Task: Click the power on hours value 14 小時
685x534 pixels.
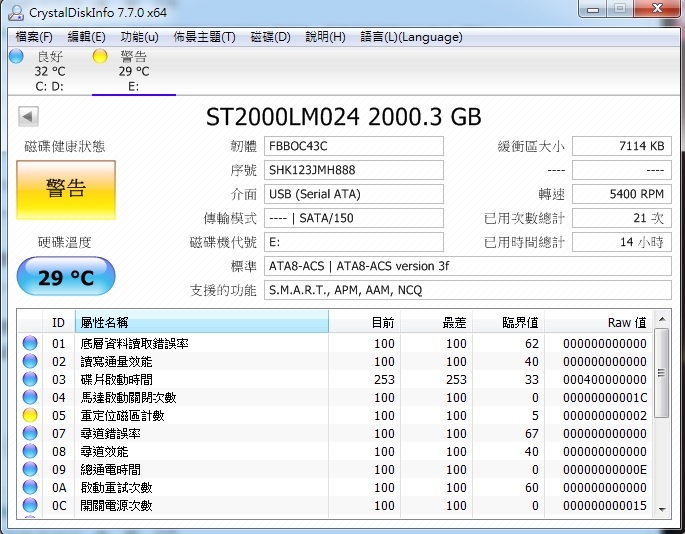Action: 622,242
